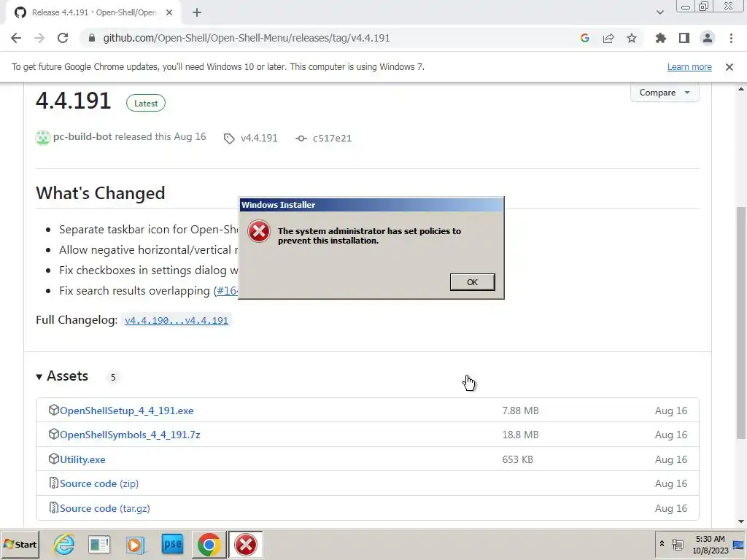
Task: Launch Internet Explorer from the taskbar
Action: [64, 544]
